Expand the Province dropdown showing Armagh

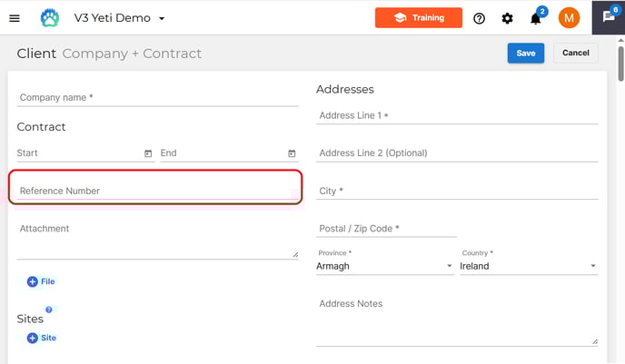pos(385,266)
